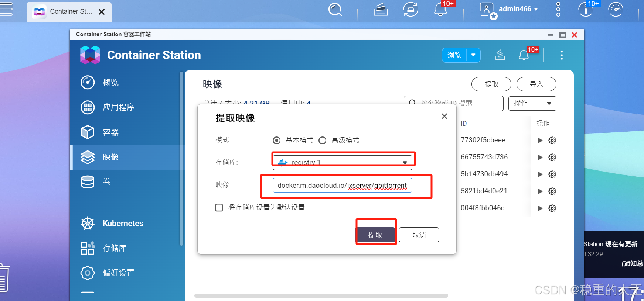Click the Container Station logo icon
The width and height of the screenshot is (644, 301).
coord(90,55)
